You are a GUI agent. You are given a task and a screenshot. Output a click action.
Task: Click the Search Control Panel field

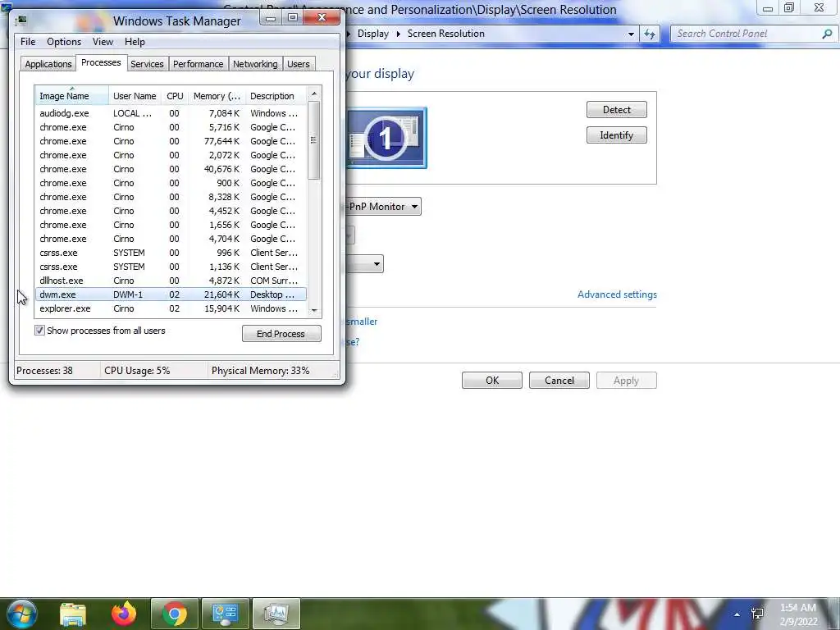745,34
